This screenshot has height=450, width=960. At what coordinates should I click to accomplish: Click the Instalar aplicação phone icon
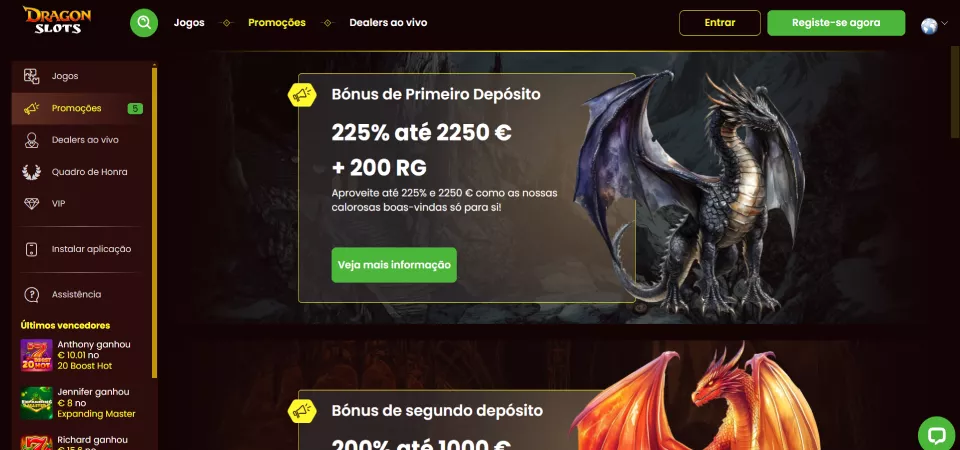coord(31,249)
